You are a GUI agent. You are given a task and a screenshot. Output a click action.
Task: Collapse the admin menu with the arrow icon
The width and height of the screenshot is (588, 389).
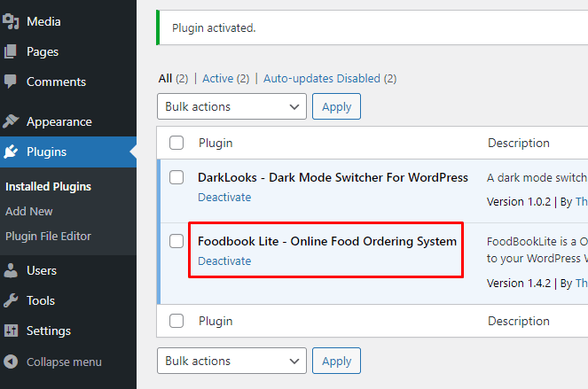click(11, 362)
